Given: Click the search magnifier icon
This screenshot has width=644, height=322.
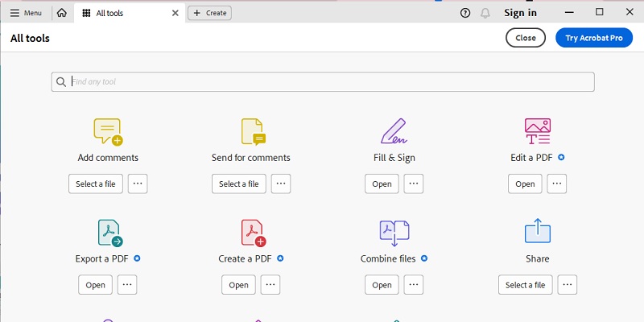Looking at the screenshot, I should click(61, 82).
